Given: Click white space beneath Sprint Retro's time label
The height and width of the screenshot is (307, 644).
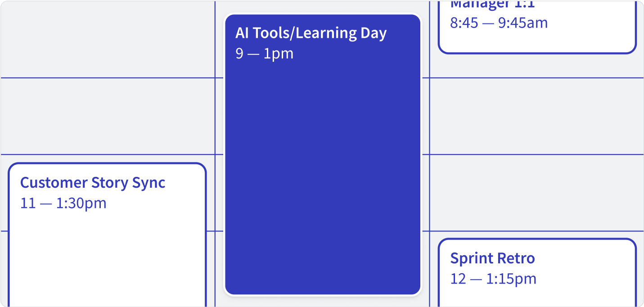Looking at the screenshot, I should [537, 297].
